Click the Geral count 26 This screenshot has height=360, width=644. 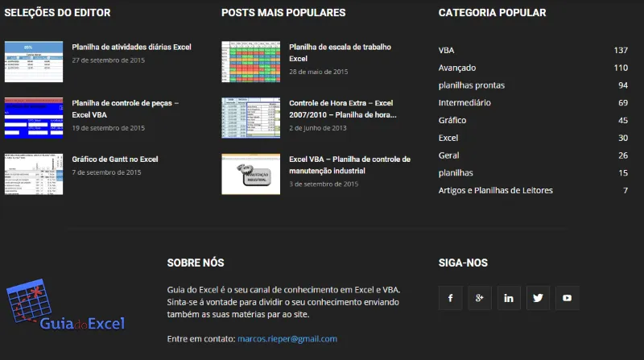[x=623, y=155]
